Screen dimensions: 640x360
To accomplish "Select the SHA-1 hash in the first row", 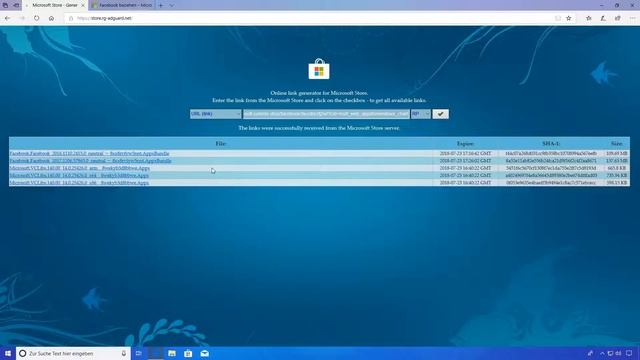I will coord(551,153).
